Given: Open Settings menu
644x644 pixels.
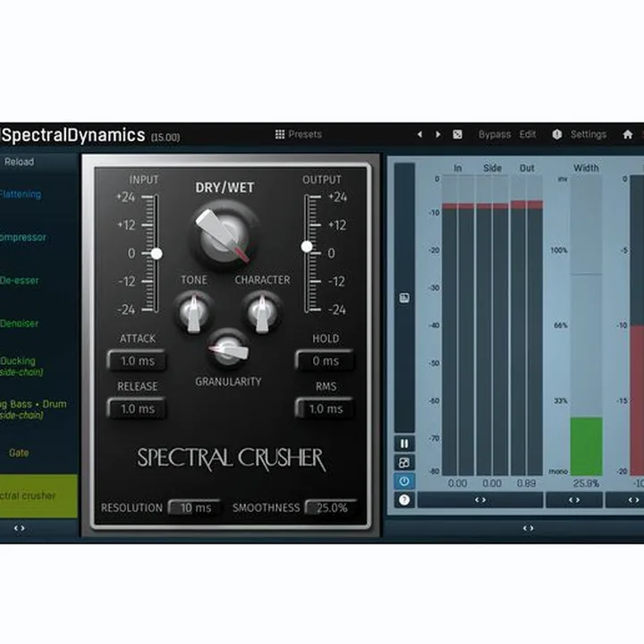Looking at the screenshot, I should (x=589, y=134).
